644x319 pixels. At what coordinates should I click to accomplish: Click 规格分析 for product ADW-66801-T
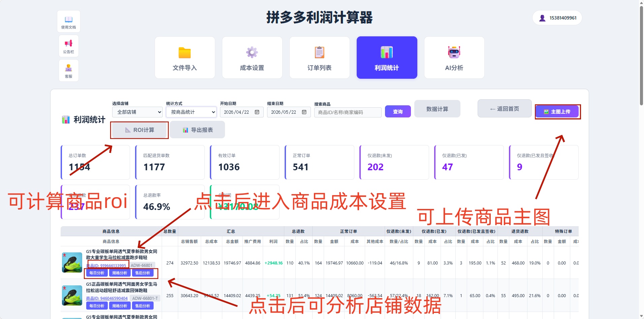(120, 306)
